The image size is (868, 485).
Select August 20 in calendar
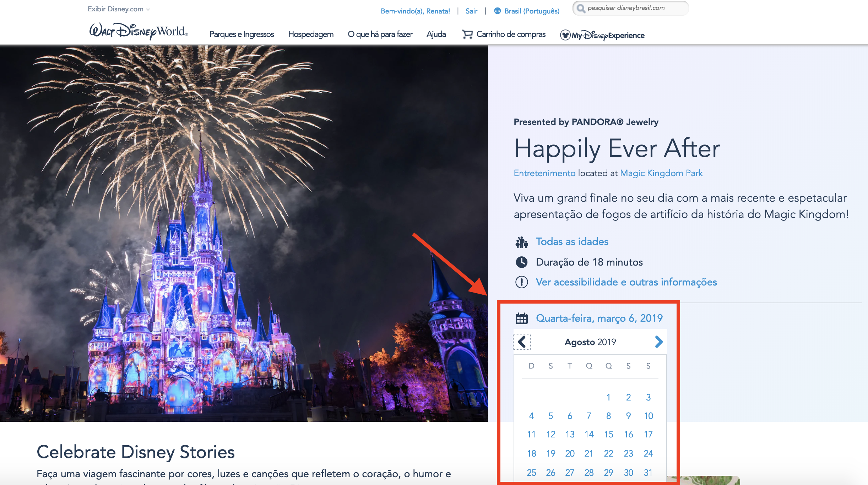pyautogui.click(x=570, y=453)
